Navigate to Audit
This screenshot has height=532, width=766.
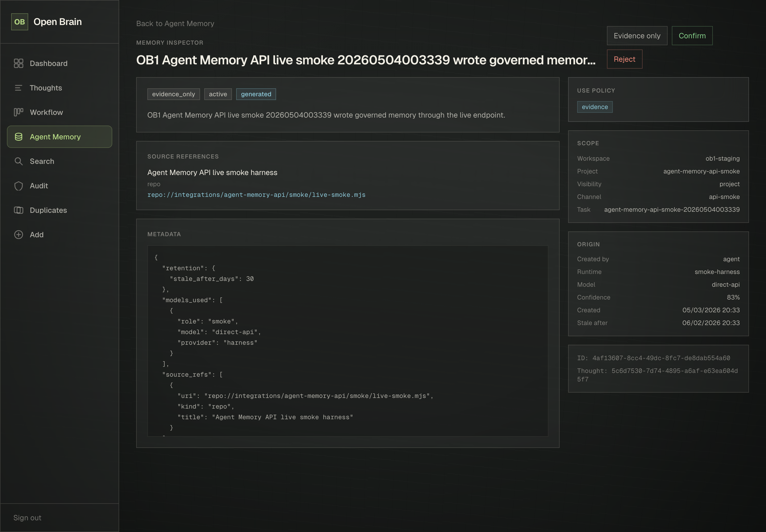pyautogui.click(x=59, y=186)
